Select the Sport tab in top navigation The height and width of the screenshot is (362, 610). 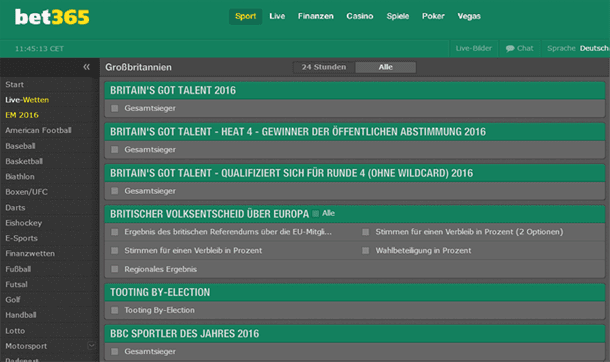coord(245,16)
